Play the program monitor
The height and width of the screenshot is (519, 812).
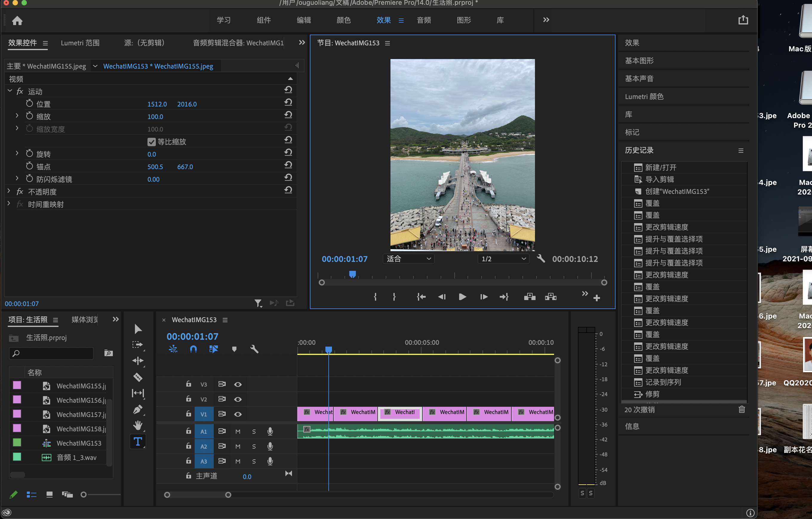tap(462, 297)
